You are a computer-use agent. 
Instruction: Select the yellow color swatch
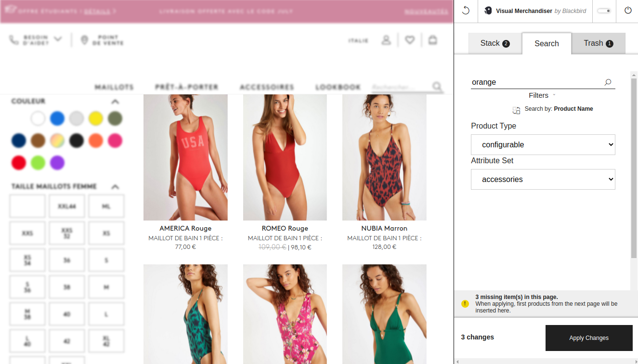click(x=96, y=118)
